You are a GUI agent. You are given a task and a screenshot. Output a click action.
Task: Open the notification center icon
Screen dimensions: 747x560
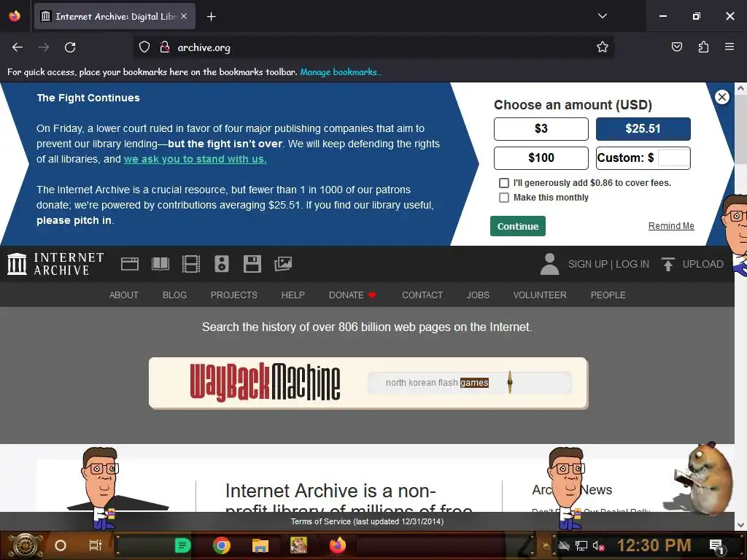[x=716, y=546]
